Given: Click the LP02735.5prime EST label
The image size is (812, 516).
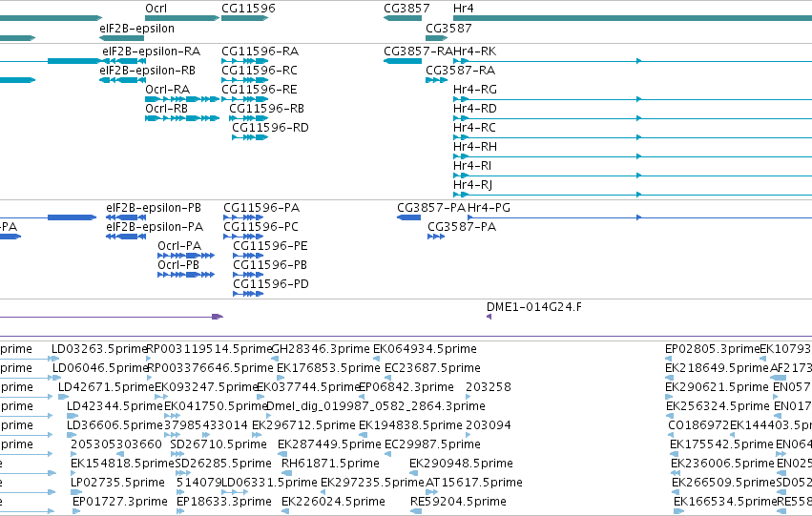Looking at the screenshot, I should (x=117, y=483).
